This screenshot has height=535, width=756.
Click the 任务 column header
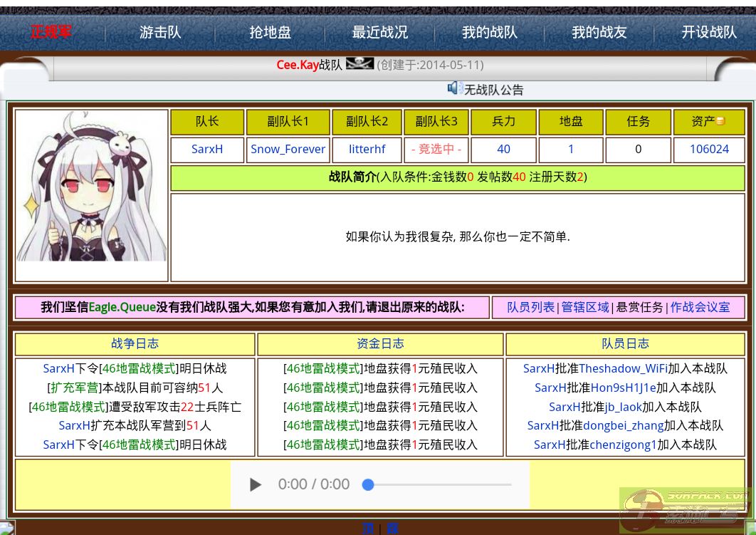pos(639,122)
